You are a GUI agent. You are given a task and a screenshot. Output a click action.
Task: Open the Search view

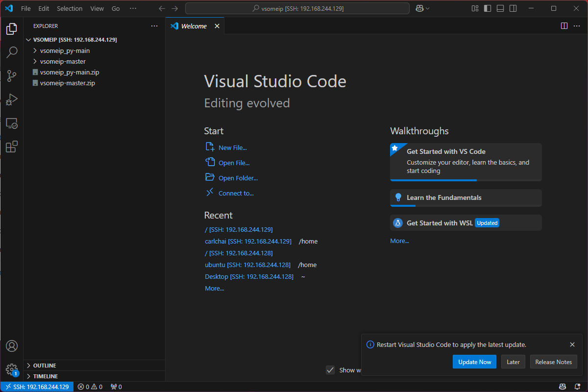(x=12, y=52)
